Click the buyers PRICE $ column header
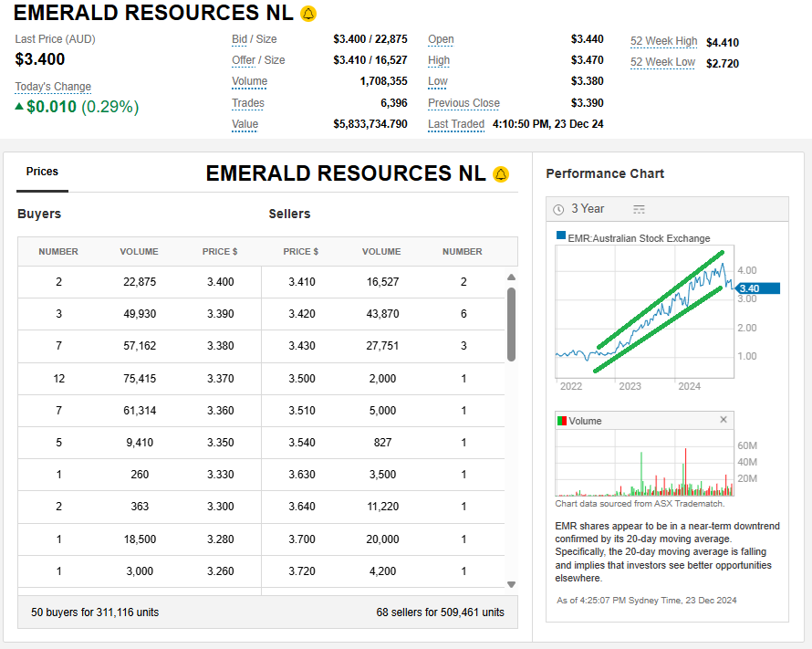 tap(220, 252)
